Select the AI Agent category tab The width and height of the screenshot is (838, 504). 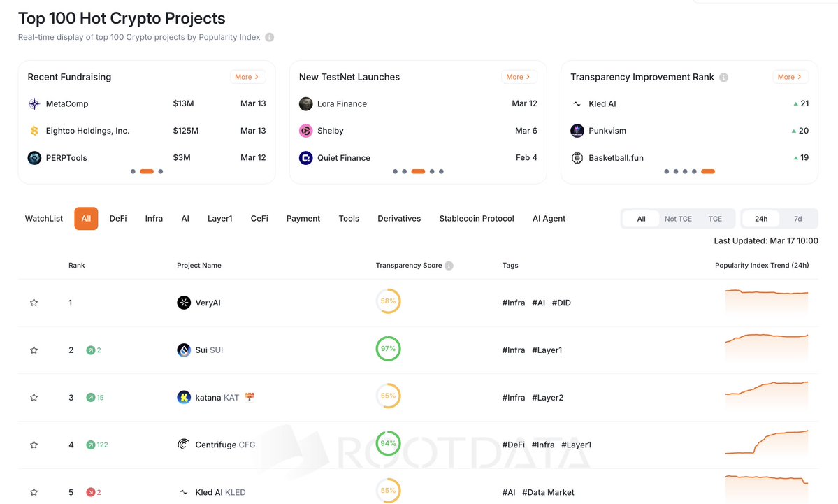[549, 219]
